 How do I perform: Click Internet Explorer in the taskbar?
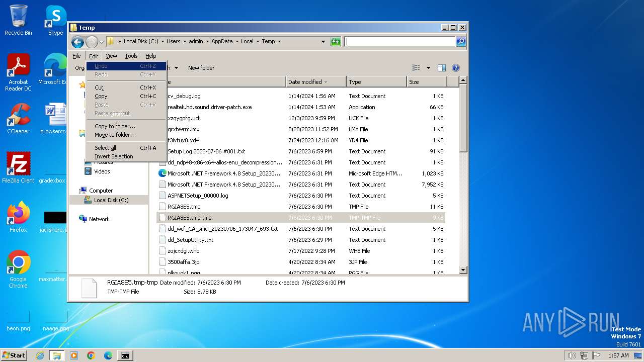[40, 355]
